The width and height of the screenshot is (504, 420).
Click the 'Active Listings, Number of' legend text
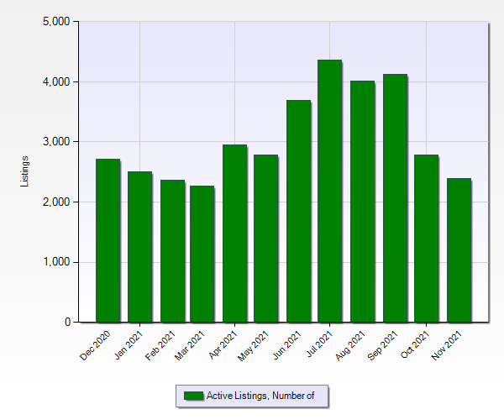point(260,396)
